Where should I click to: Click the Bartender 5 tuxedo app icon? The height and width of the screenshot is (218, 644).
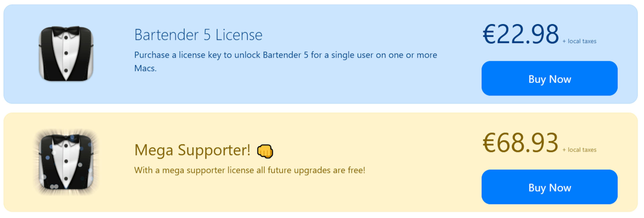[66, 53]
